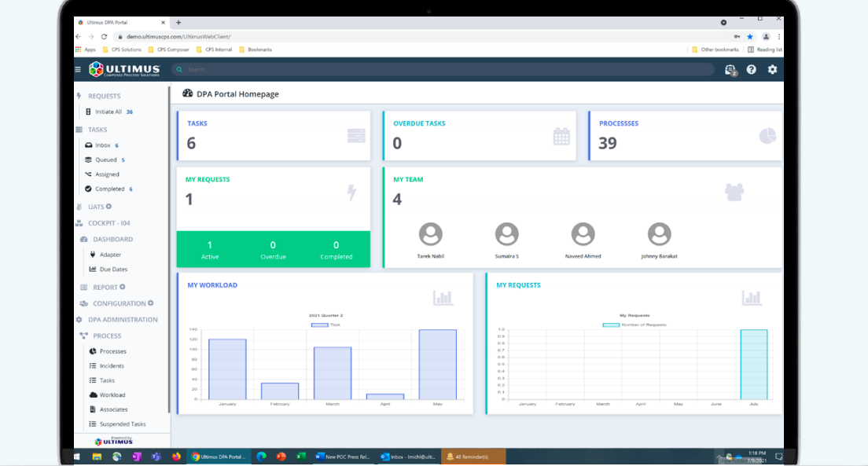The width and height of the screenshot is (868, 466).
Task: Click the Naveed Ahmed avatar
Action: [x=583, y=234]
